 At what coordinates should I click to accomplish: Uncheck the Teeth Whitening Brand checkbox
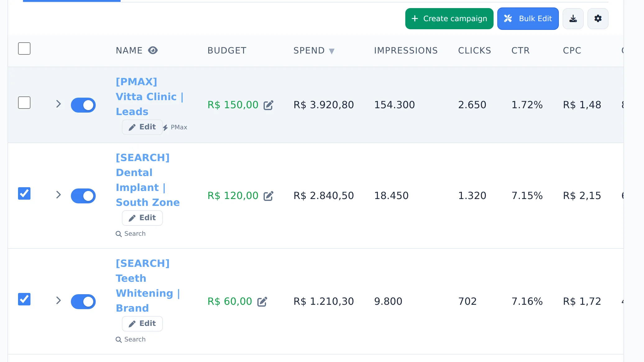[x=24, y=299]
